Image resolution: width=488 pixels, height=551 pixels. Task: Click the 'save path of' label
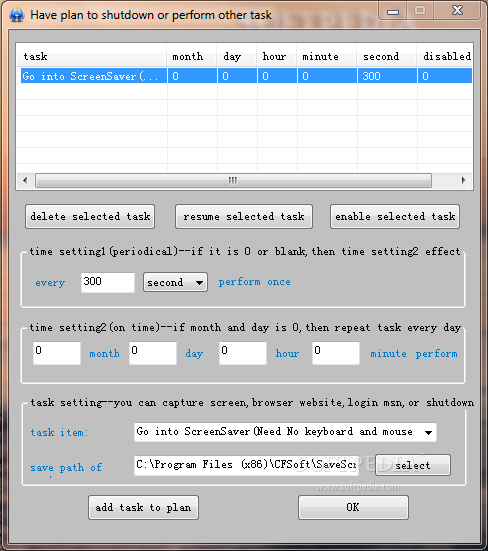66,468
